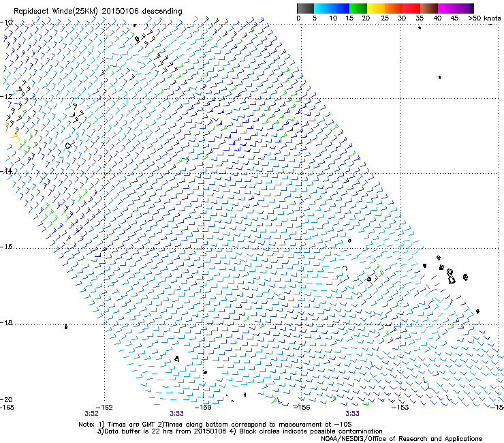Select the red 30–35 knots legend color
The image size is (504, 443).
pos(411,8)
